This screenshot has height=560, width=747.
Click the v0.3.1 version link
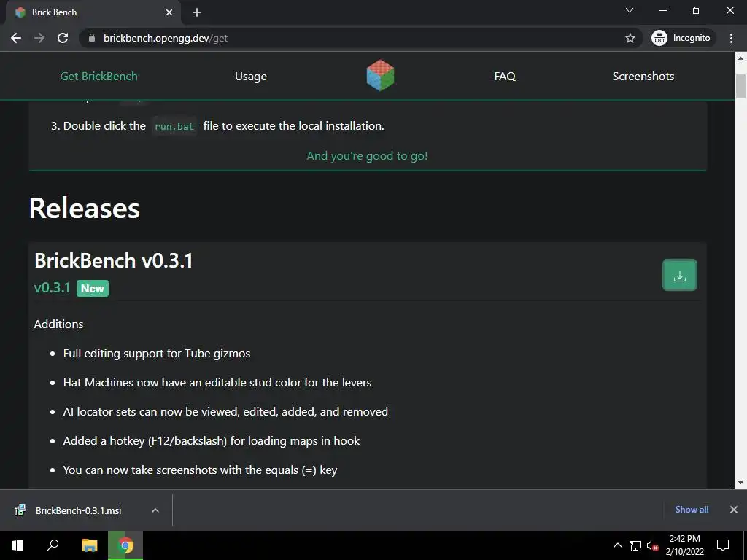(52, 287)
